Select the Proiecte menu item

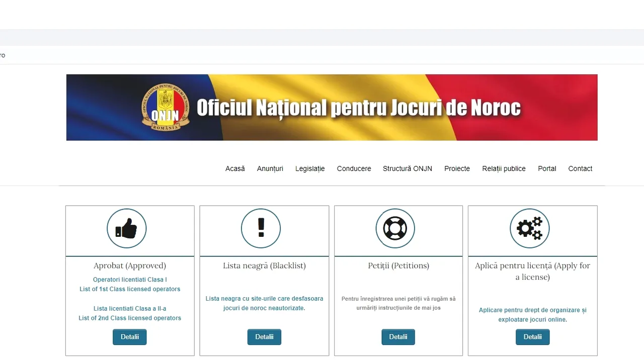pyautogui.click(x=457, y=168)
